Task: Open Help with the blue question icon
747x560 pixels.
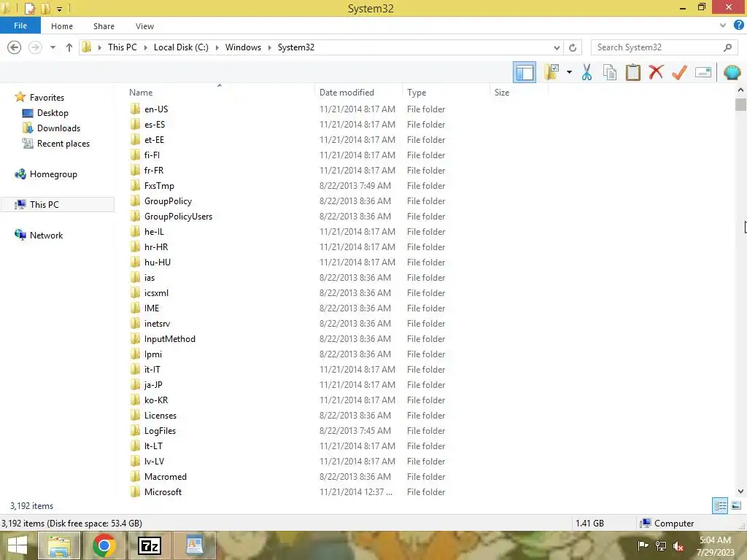Action: tap(738, 26)
